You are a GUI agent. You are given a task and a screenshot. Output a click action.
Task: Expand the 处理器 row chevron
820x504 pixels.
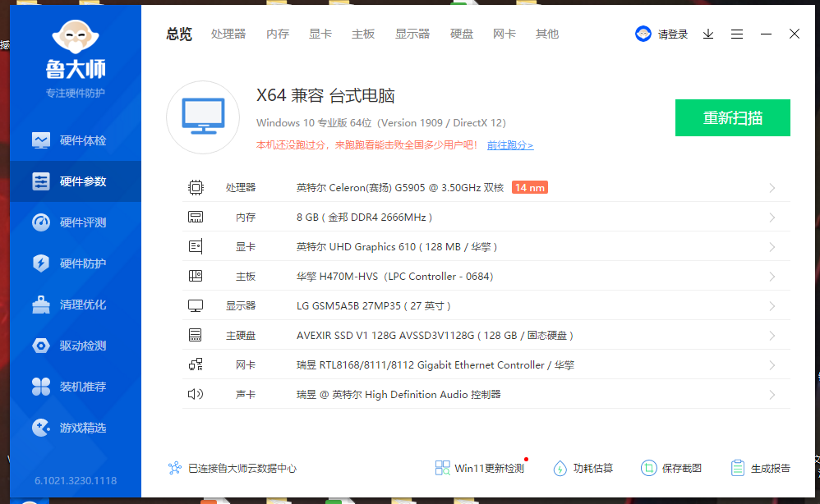[772, 188]
